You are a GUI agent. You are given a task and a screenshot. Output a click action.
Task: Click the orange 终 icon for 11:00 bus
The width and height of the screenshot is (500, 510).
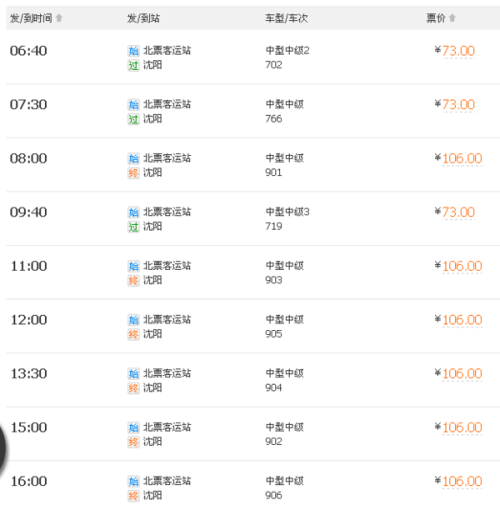[x=133, y=281]
